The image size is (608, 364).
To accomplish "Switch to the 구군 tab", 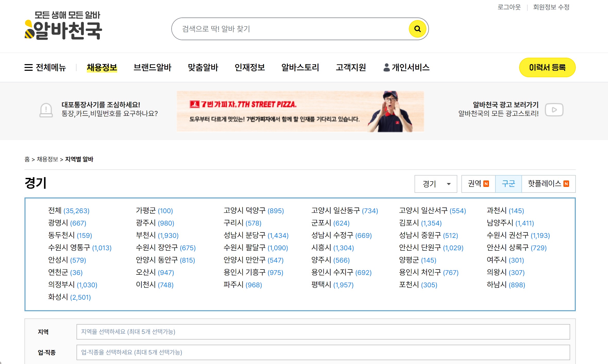I will click(508, 184).
